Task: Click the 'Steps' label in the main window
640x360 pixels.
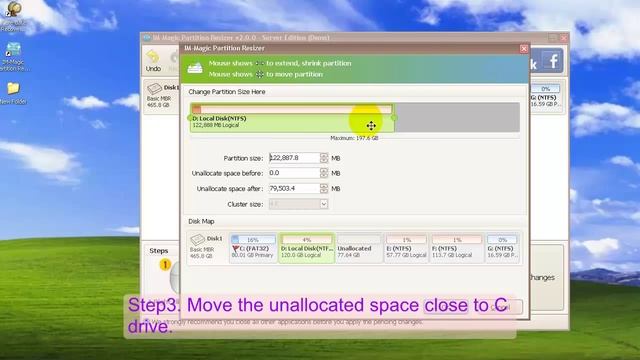Action: [158, 251]
